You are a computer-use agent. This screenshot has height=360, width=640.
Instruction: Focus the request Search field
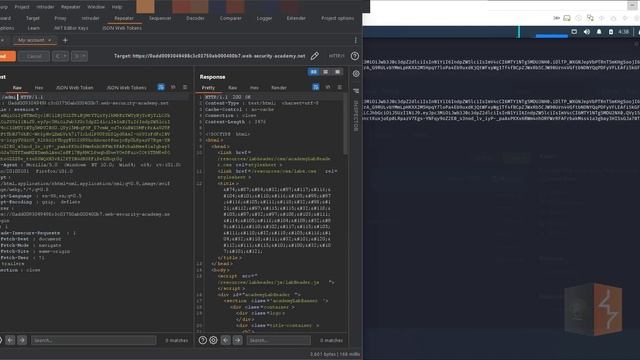93,340
